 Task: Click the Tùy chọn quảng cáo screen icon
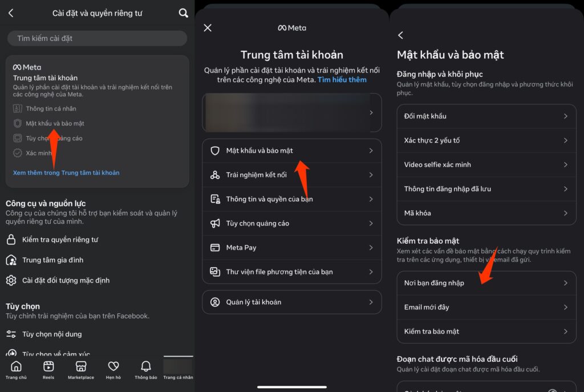point(18,138)
